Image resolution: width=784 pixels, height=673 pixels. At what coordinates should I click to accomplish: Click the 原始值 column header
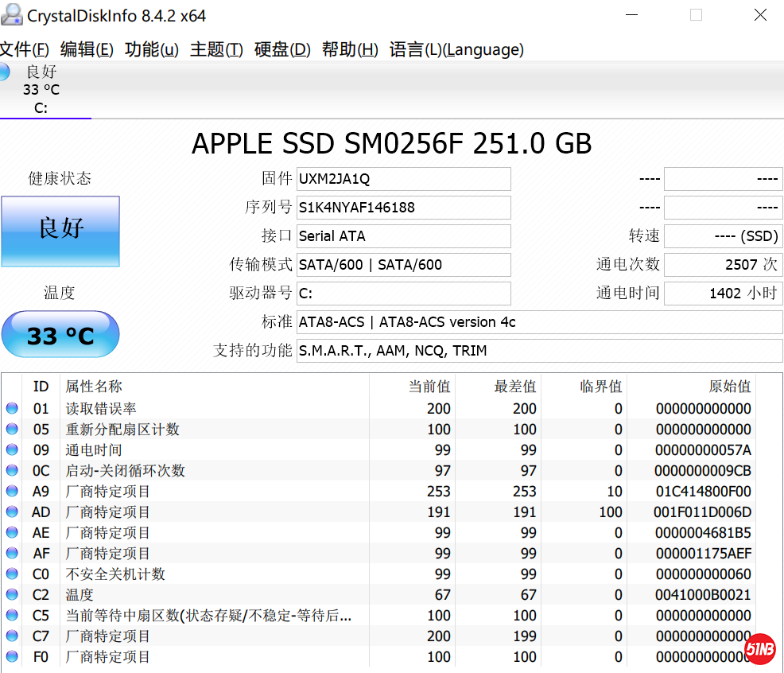coord(729,387)
